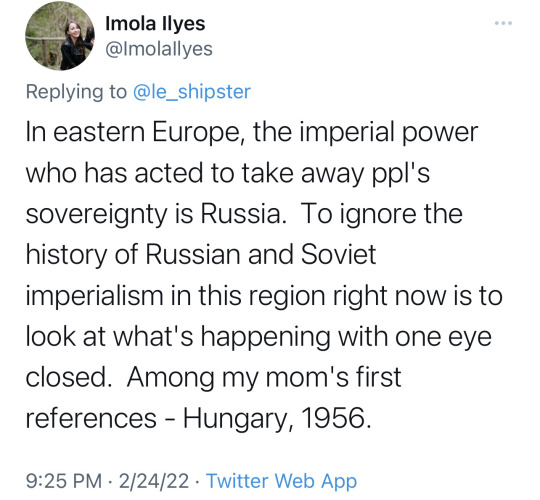540x500 pixels.
Task: Open the @le_shipster profile link
Action: click(191, 92)
